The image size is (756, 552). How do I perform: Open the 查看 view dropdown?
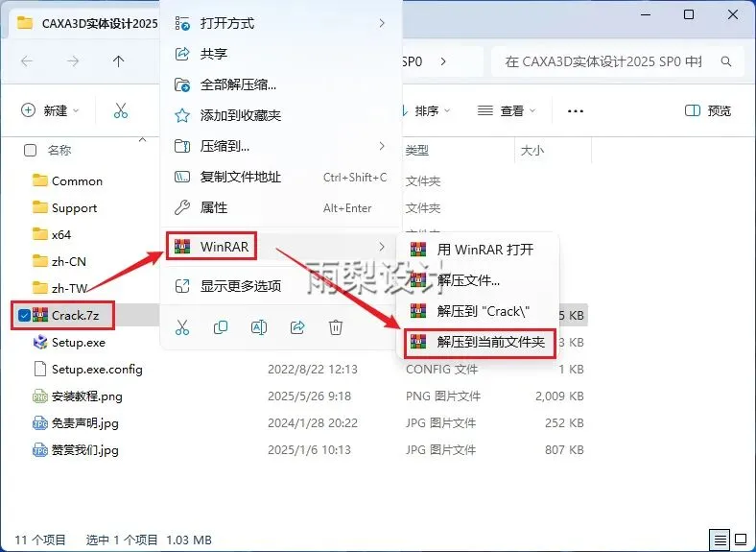click(x=507, y=111)
